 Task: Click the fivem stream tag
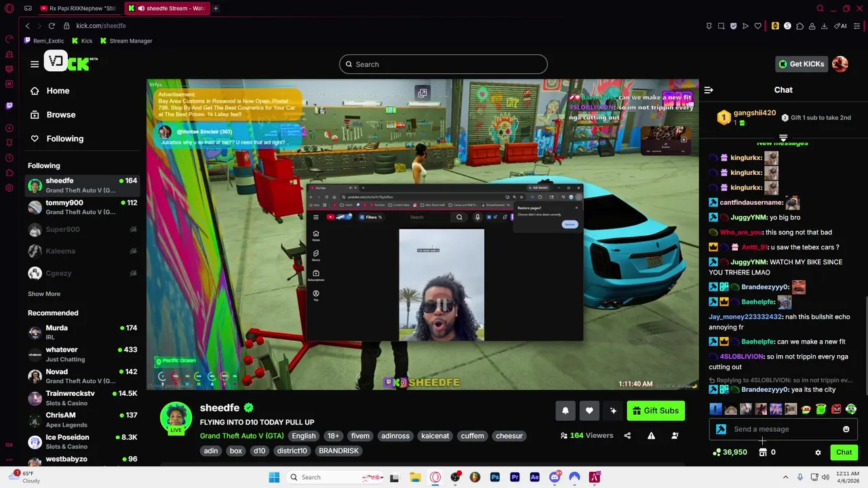(360, 436)
